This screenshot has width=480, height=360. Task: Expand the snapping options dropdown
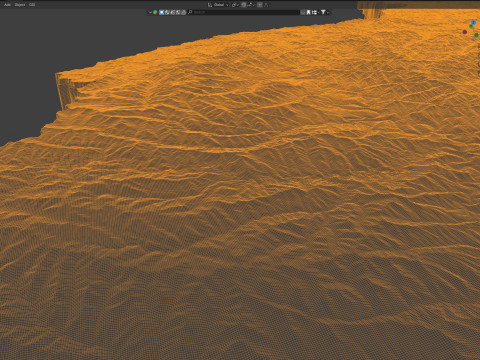point(251,5)
